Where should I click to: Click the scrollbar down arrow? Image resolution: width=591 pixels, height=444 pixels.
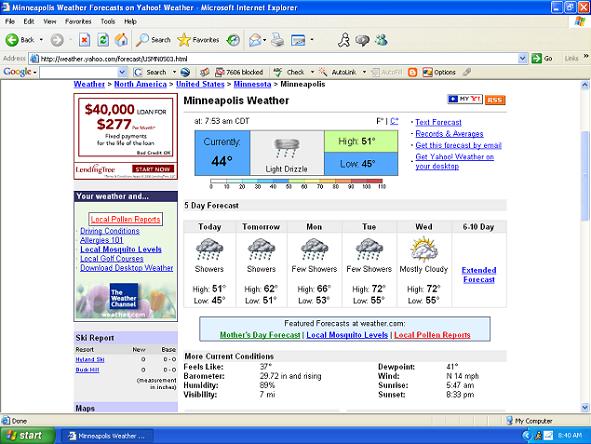(x=585, y=407)
